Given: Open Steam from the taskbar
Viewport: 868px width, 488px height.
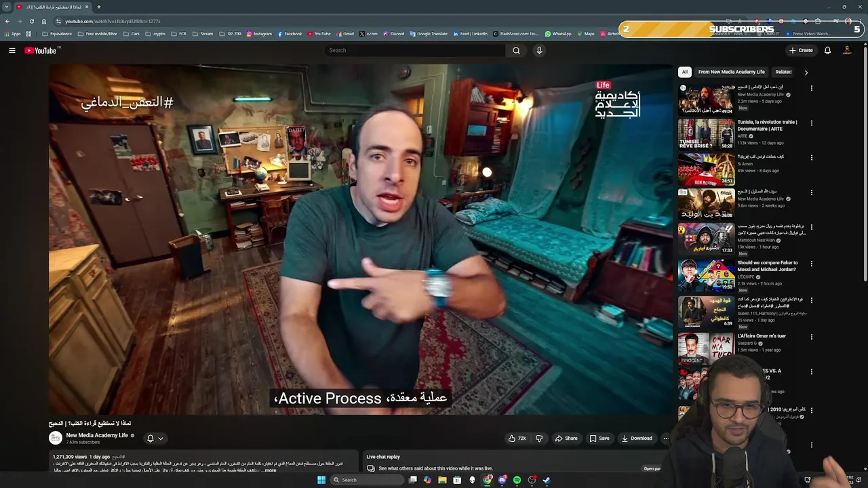Looking at the screenshot, I should click(547, 480).
